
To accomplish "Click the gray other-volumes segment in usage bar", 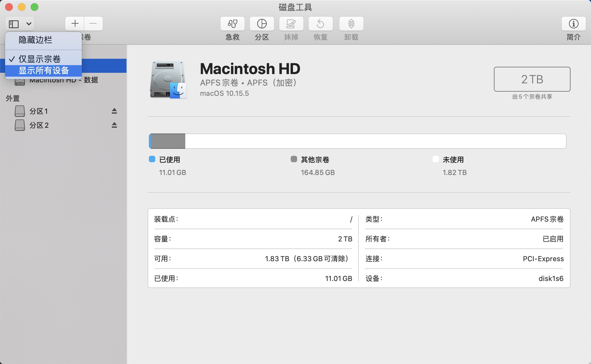I will [x=168, y=141].
